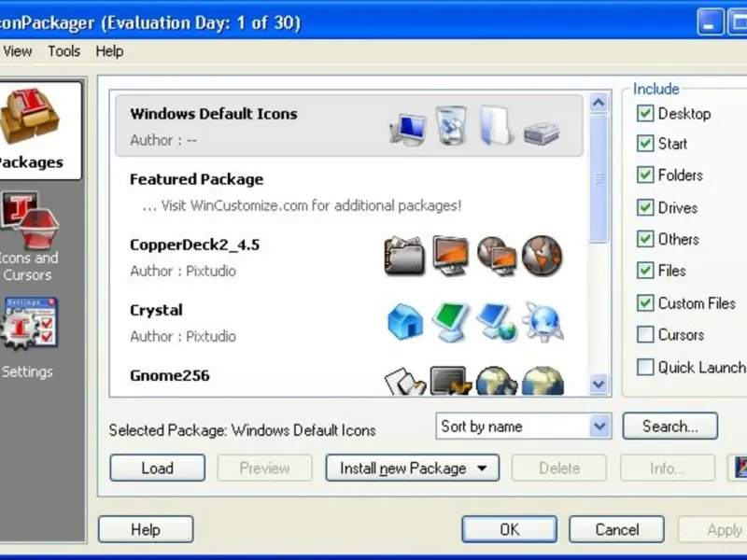Click the Search... button
This screenshot has height=560, width=747.
click(669, 427)
